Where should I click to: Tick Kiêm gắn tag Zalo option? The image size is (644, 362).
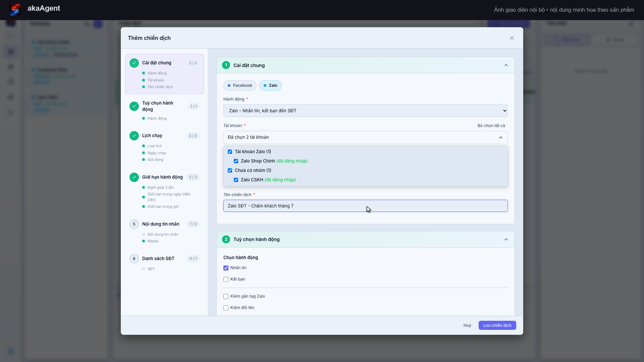pyautogui.click(x=226, y=296)
